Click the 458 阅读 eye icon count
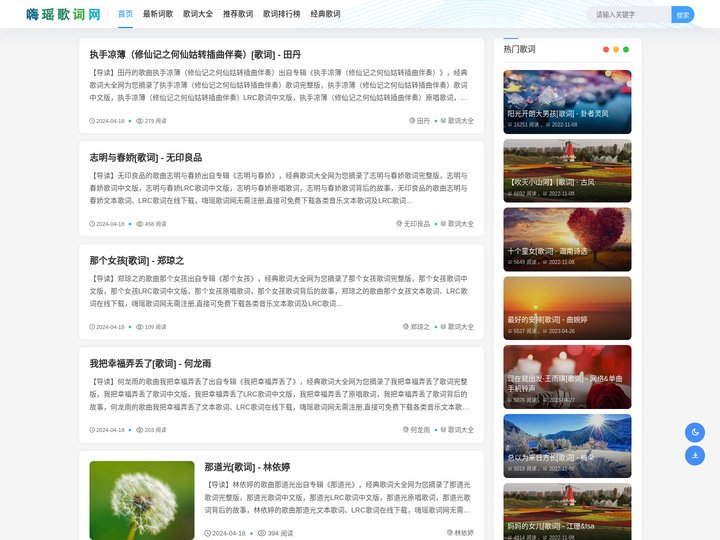The width and height of the screenshot is (720, 540). 151,224
